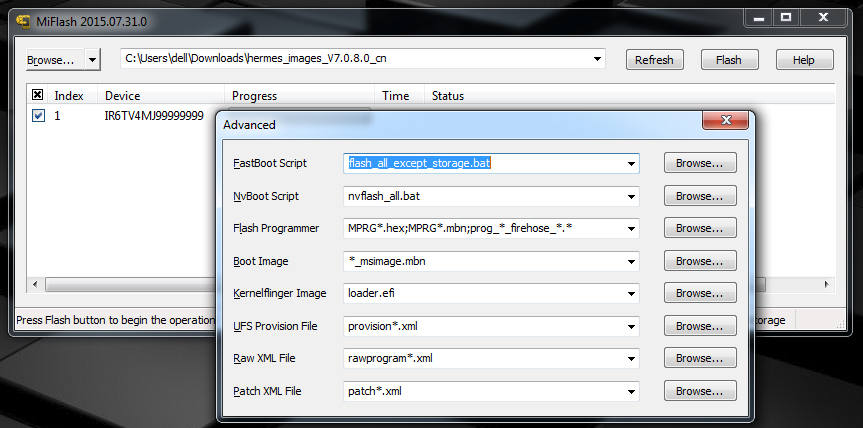The width and height of the screenshot is (863, 428).
Task: Browse for the Boot Image file
Action: (700, 261)
